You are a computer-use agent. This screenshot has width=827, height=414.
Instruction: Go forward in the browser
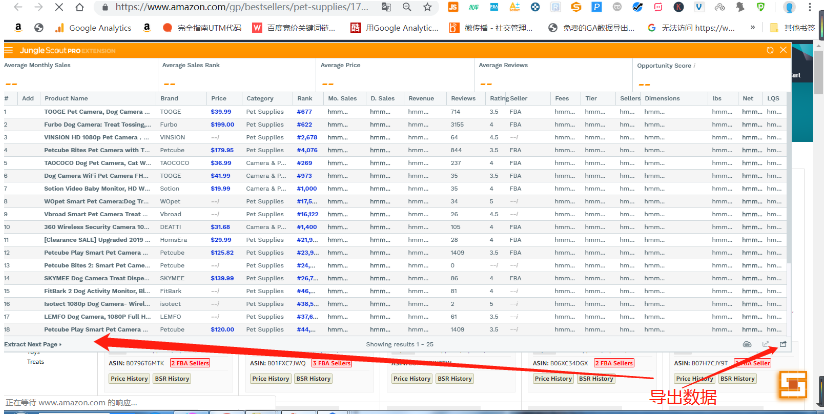pyautogui.click(x=38, y=7)
